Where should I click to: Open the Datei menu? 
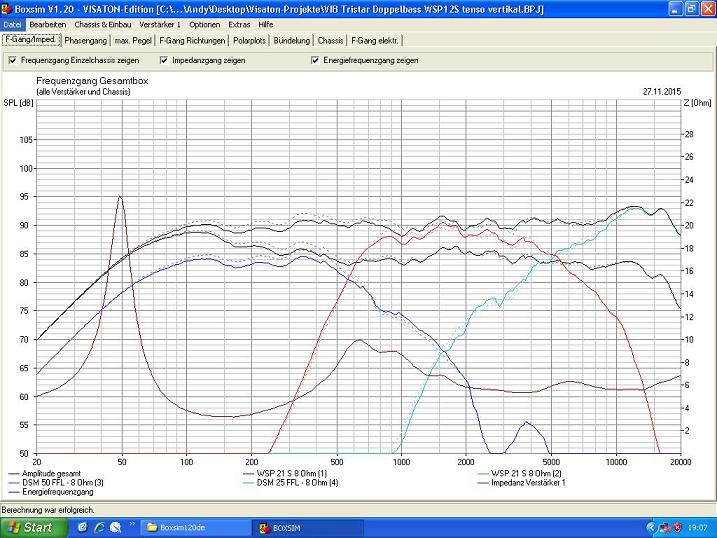(x=12, y=25)
